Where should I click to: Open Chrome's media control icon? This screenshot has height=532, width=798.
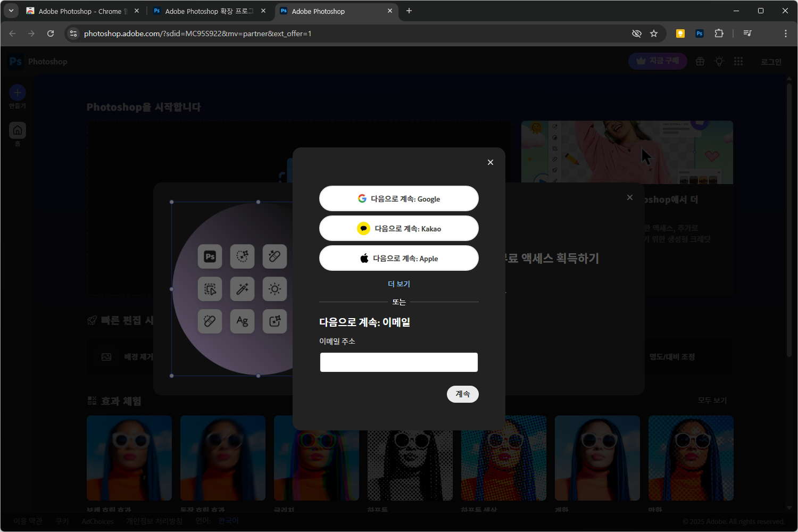747,34
